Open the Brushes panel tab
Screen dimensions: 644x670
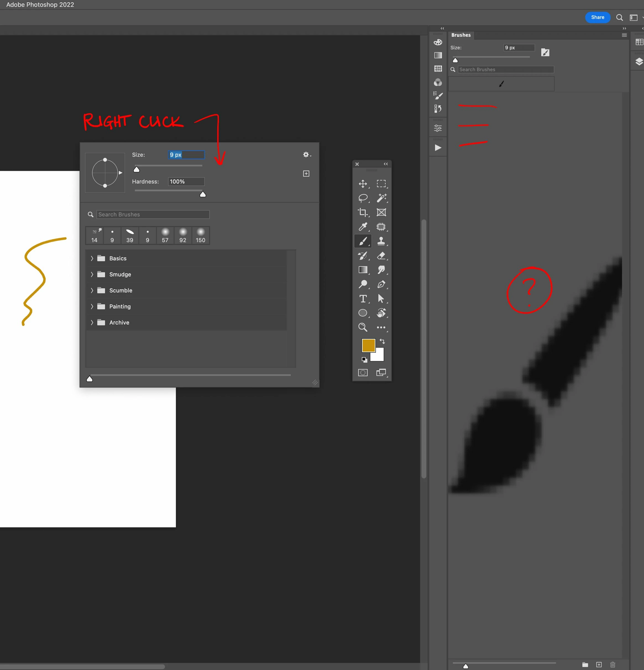[461, 35]
